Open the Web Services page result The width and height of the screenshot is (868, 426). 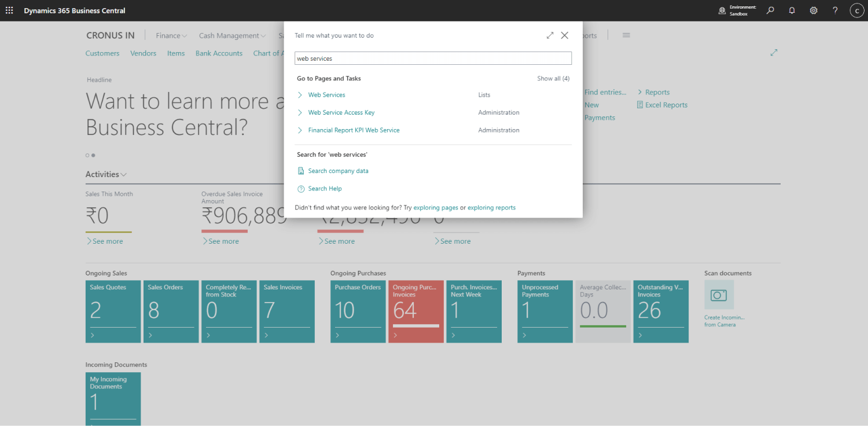pyautogui.click(x=326, y=95)
